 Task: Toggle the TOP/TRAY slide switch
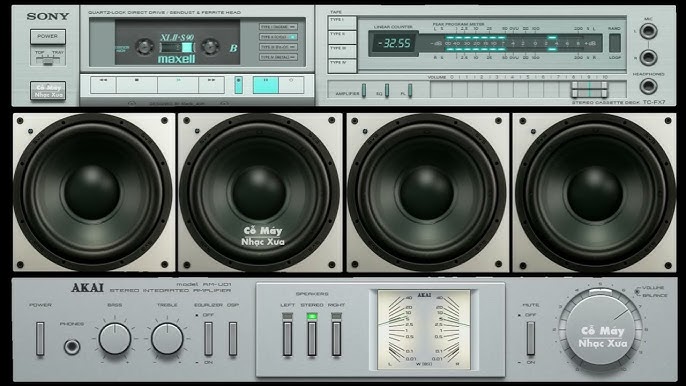48,61
